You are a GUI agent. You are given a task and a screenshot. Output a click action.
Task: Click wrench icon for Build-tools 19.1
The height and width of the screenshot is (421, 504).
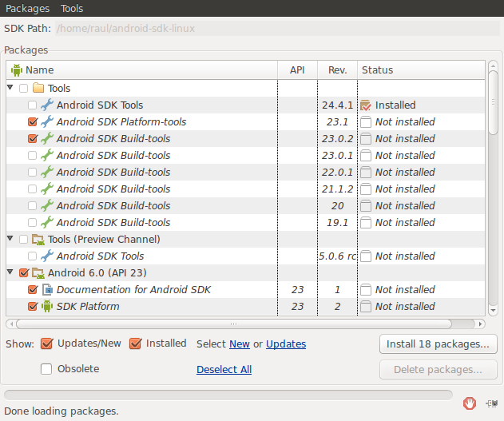coord(47,222)
